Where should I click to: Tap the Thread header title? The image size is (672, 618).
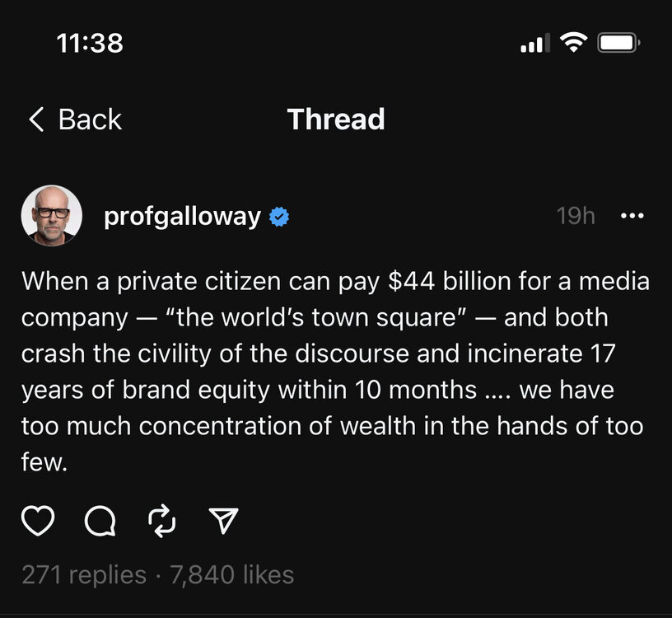point(336,119)
